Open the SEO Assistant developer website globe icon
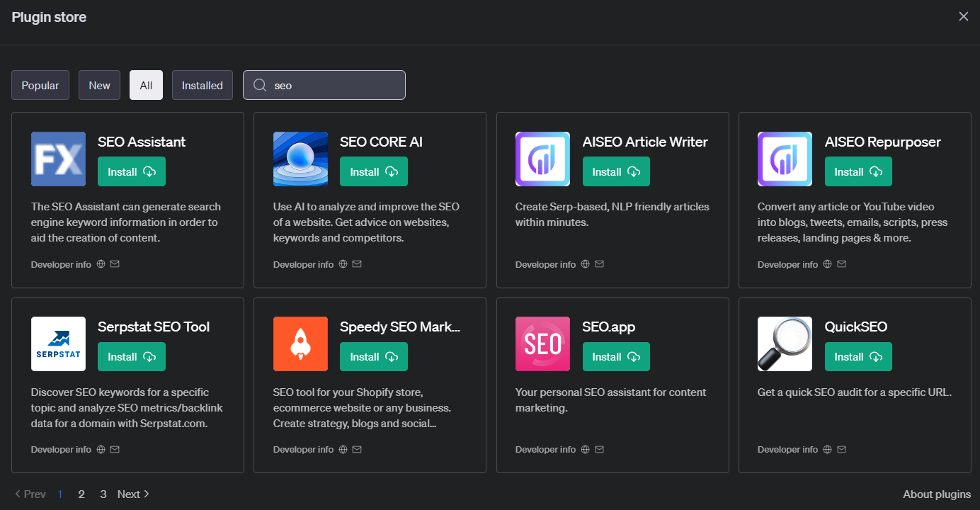Image resolution: width=980 pixels, height=510 pixels. pos(101,264)
